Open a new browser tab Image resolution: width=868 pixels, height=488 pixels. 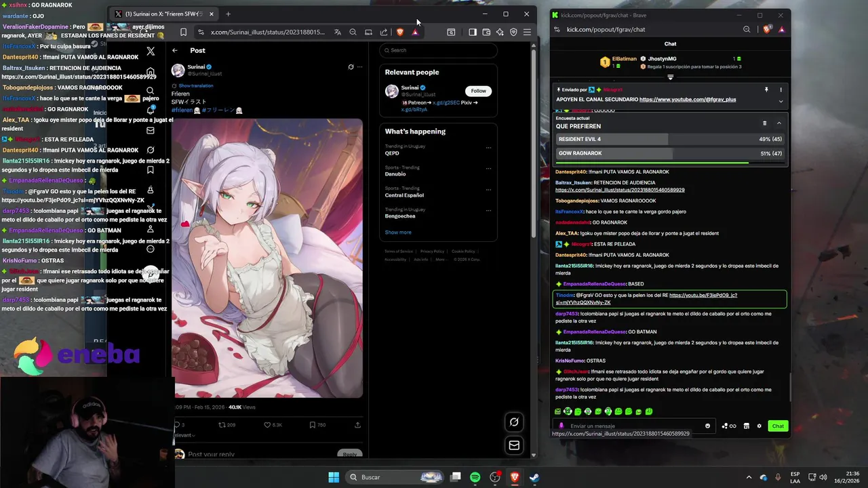[x=228, y=14]
